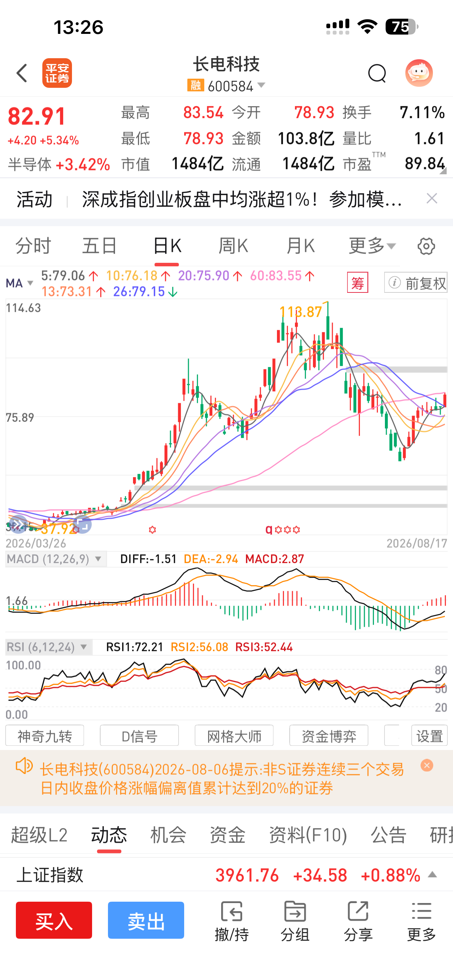The height and width of the screenshot is (980, 453).
Task: Open chart settings gear icon
Action: (x=426, y=246)
